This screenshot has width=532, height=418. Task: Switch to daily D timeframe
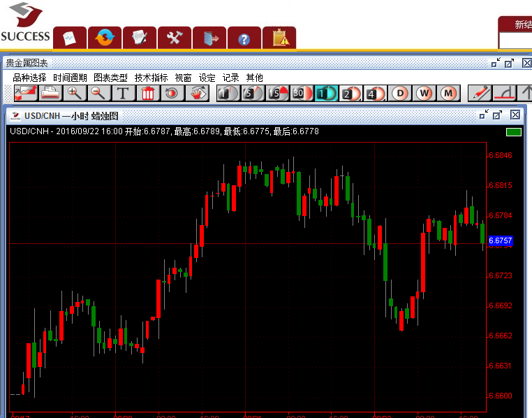(x=400, y=93)
